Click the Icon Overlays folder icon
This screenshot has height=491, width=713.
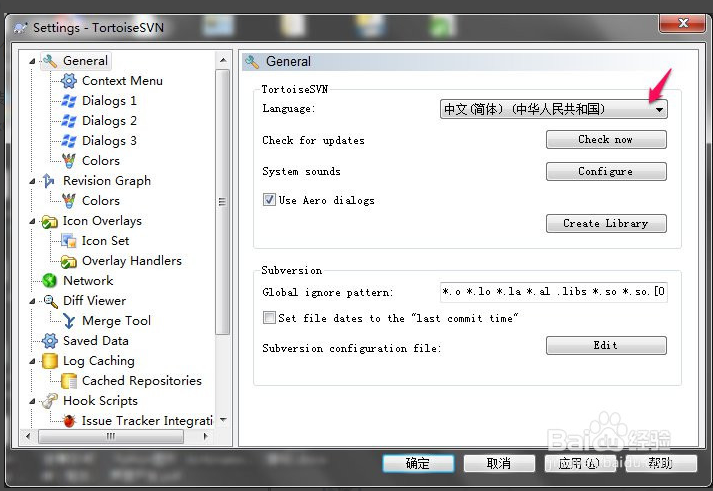pyautogui.click(x=49, y=221)
